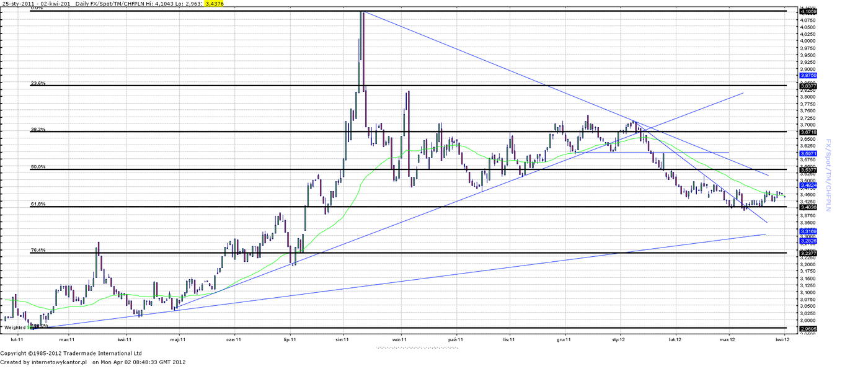Select the kwi-12 date axis label

click(x=783, y=339)
